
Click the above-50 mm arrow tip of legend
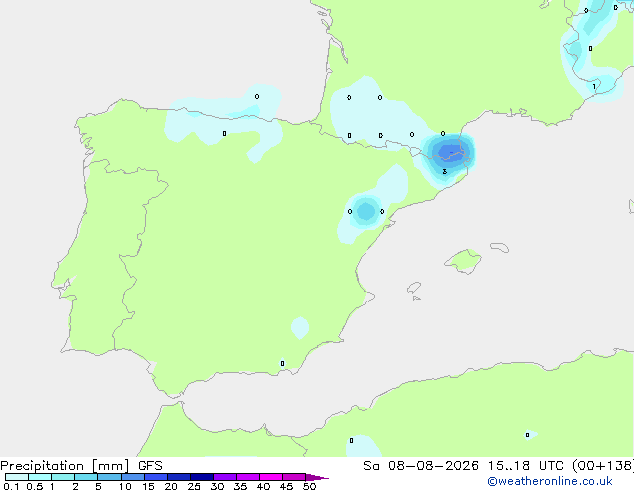(317, 477)
